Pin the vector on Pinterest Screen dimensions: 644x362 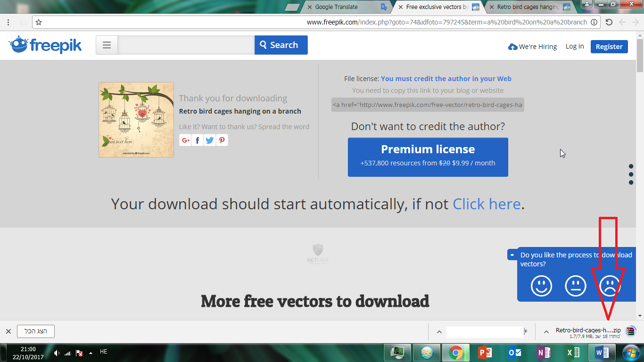(222, 140)
